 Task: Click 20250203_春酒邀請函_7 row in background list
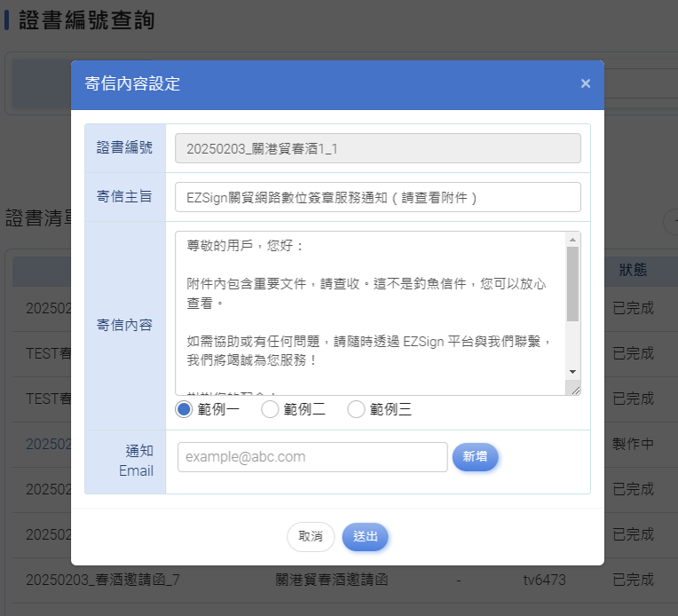(102, 580)
